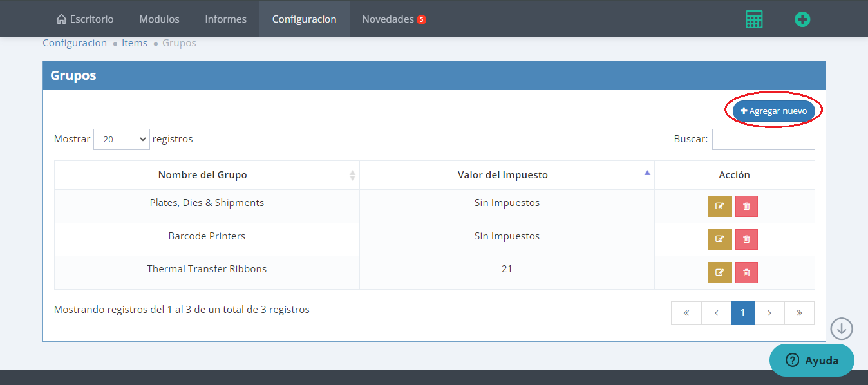868x385 pixels.
Task: Open the calculator icon in top bar
Action: 753,19
